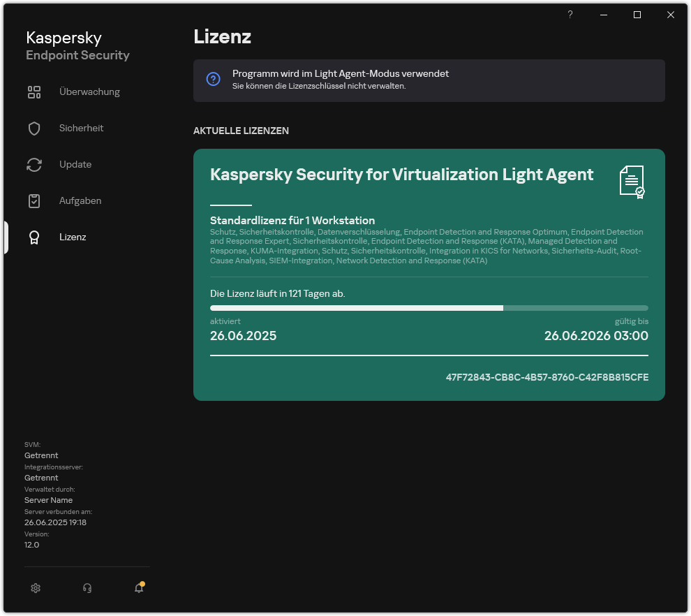Click the Server Name under Verwaltet durch
This screenshot has height=616, width=691.
[x=48, y=500]
